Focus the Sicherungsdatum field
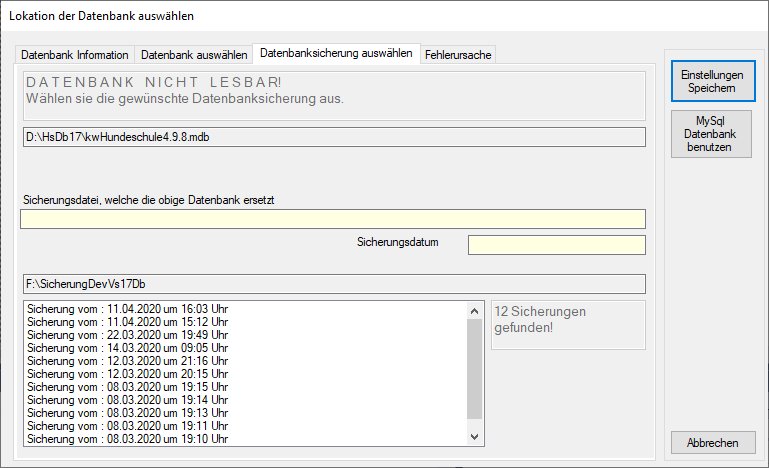769x468 pixels. 556,245
